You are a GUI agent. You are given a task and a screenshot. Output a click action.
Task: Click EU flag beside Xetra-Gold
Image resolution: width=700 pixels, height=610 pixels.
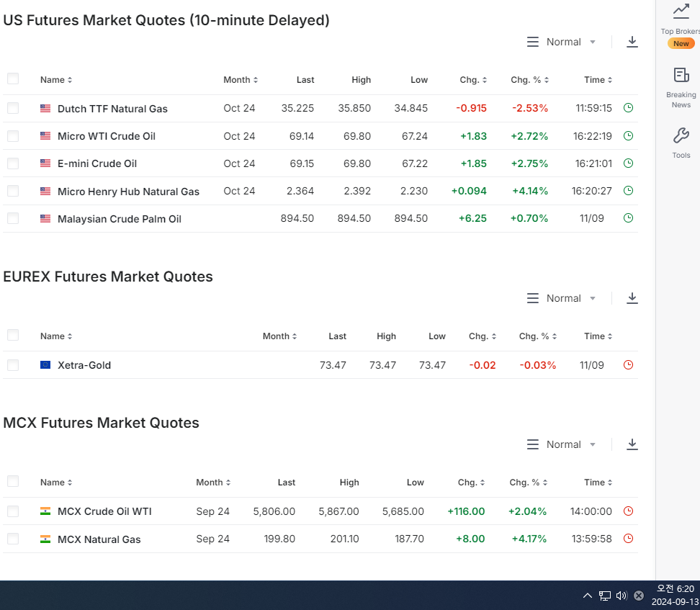tap(45, 365)
